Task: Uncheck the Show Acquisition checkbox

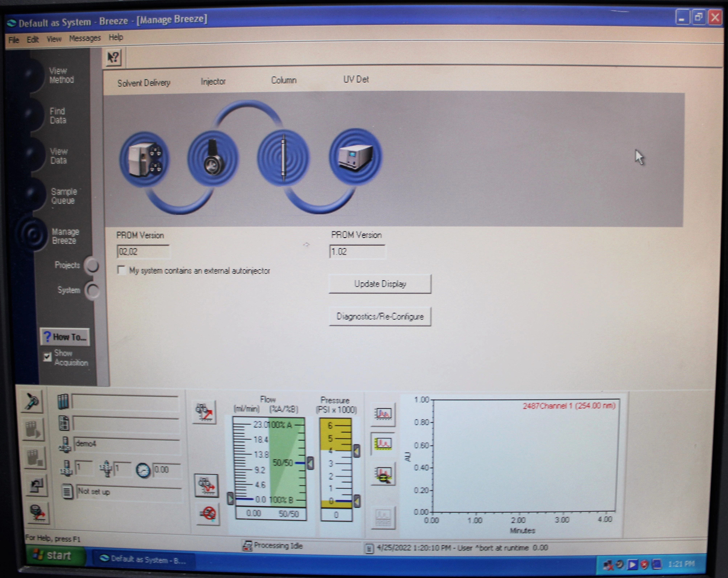Action: click(47, 357)
